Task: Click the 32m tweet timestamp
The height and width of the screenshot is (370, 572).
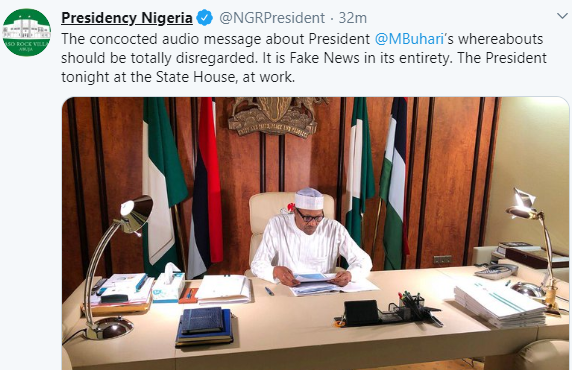Action: (352, 18)
